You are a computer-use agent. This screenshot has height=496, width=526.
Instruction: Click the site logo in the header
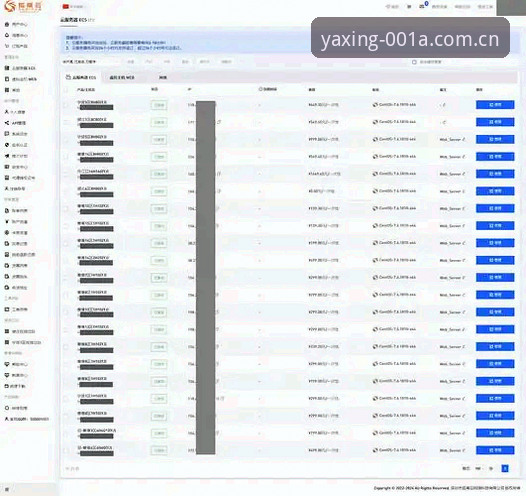point(23,6)
